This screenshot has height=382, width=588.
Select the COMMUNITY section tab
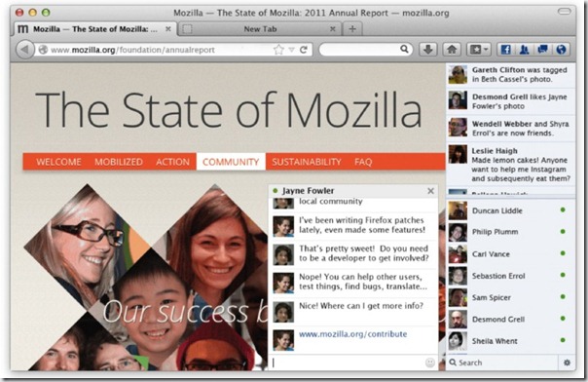[x=231, y=162]
